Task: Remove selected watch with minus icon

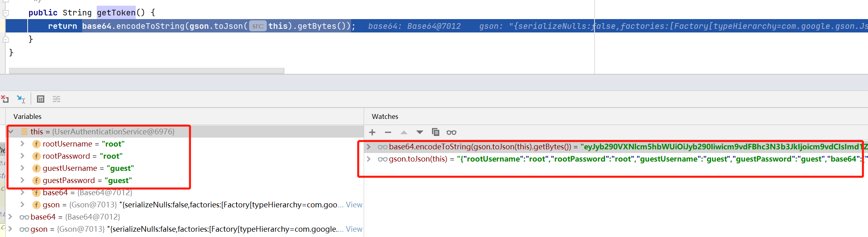Action: (388, 132)
